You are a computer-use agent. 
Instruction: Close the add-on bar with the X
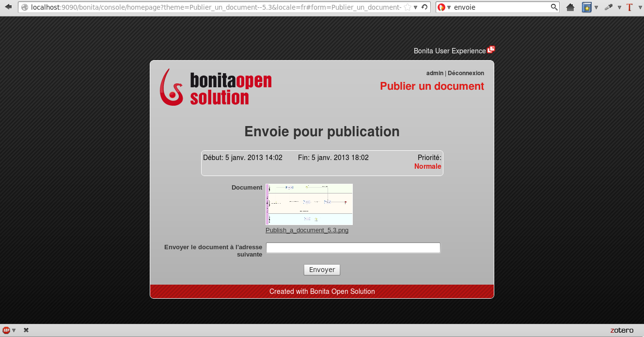26,330
